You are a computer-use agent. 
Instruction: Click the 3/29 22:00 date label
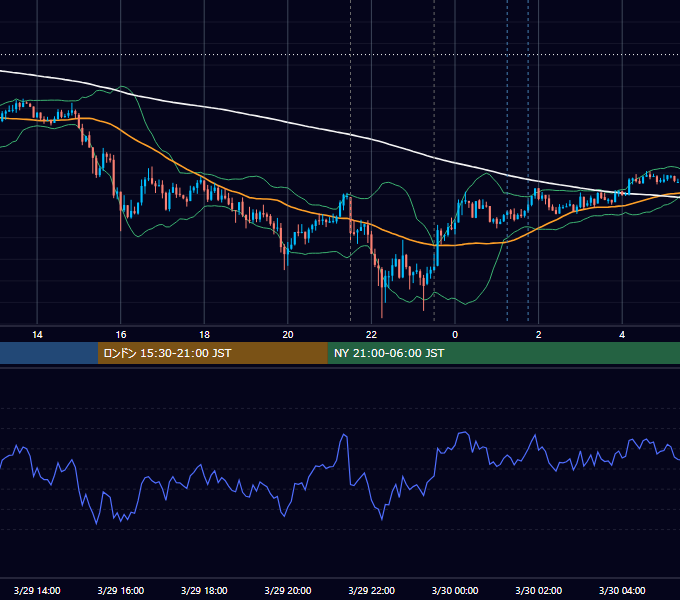click(371, 590)
